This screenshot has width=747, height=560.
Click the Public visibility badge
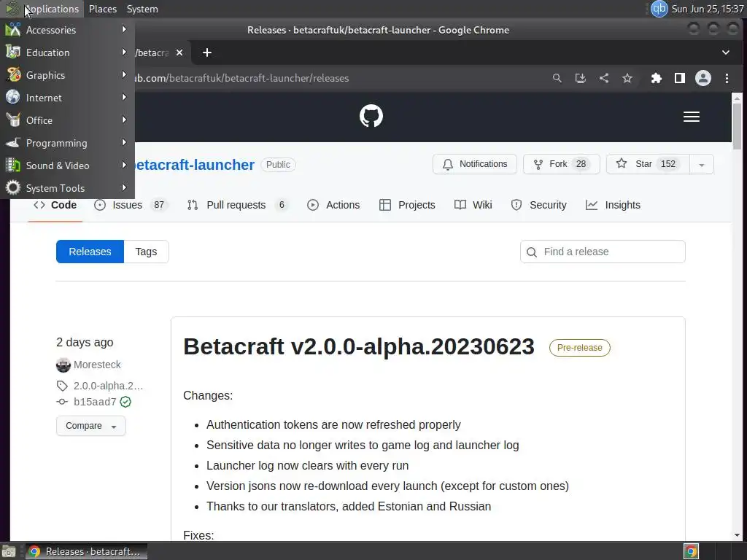278,165
